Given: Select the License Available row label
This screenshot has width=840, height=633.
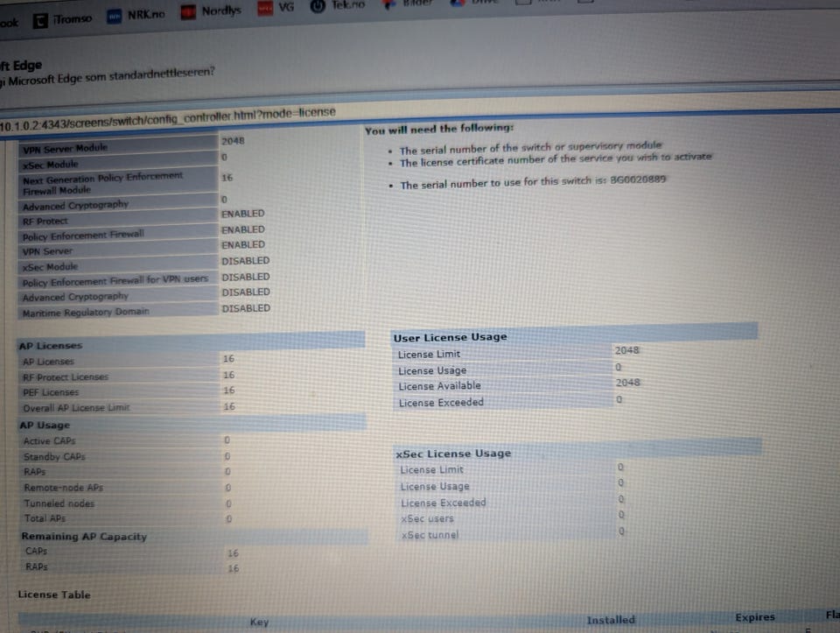Looking at the screenshot, I should (440, 386).
